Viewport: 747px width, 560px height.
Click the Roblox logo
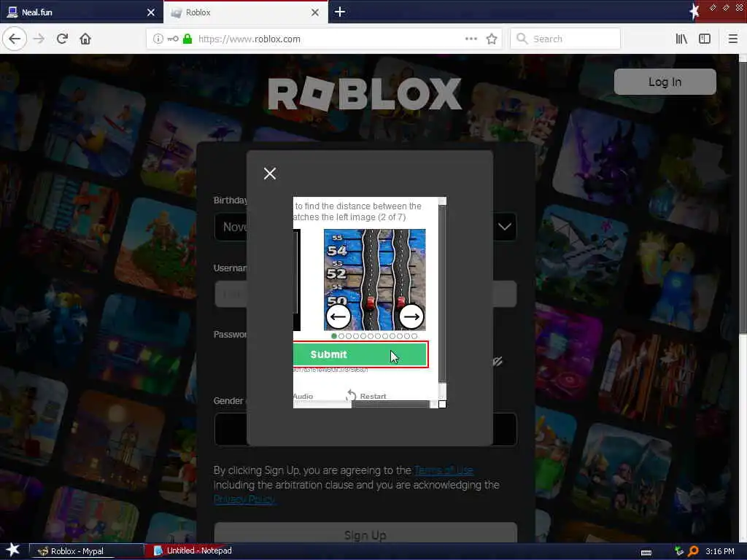point(365,93)
